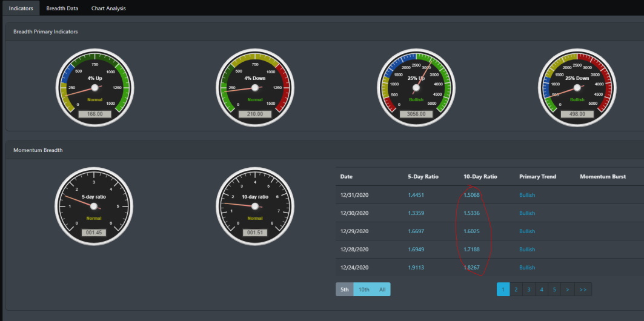Screen dimensions: 644x321
Task: Click the 10-day ratio value 1.8267
Action: click(471, 267)
